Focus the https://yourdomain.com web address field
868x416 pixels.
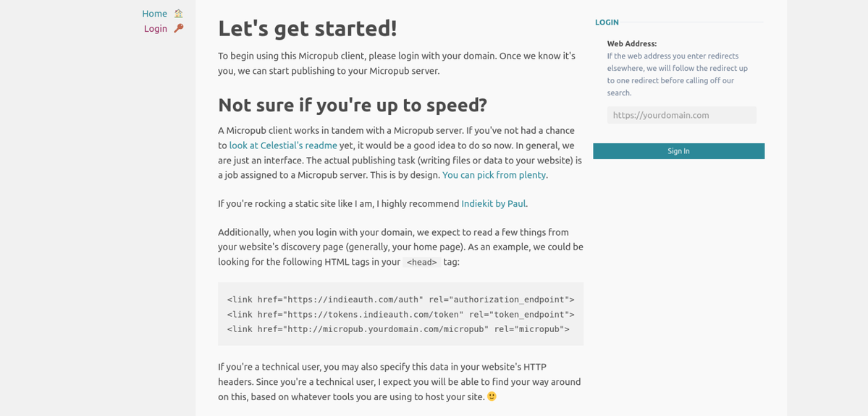click(x=681, y=115)
